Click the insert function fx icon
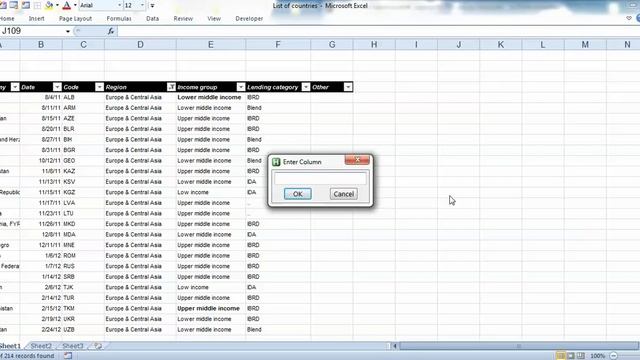The height and width of the screenshot is (360, 640). pyautogui.click(x=111, y=31)
